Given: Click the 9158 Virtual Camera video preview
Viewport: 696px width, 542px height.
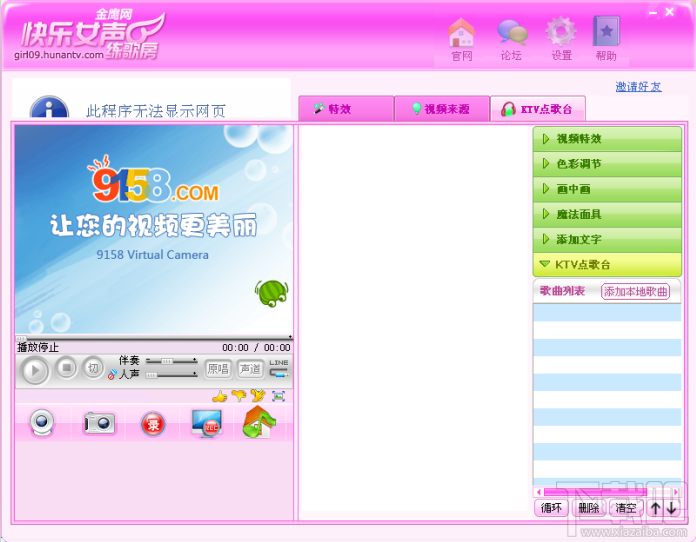Looking at the screenshot, I should 154,229.
